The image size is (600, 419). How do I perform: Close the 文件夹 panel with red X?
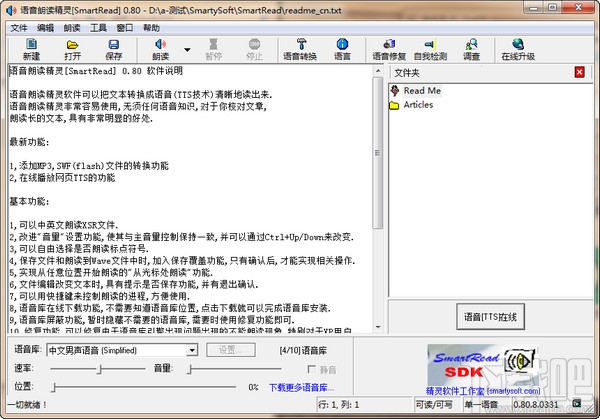pyautogui.click(x=580, y=72)
